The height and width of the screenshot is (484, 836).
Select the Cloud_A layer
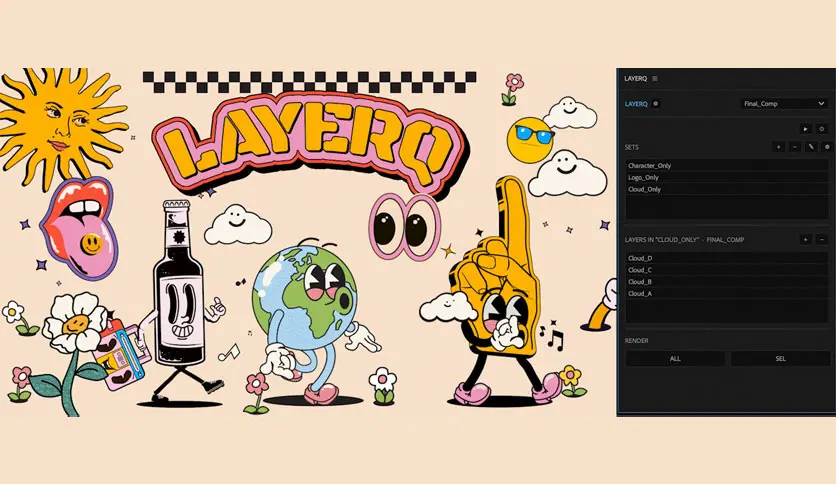(727, 293)
